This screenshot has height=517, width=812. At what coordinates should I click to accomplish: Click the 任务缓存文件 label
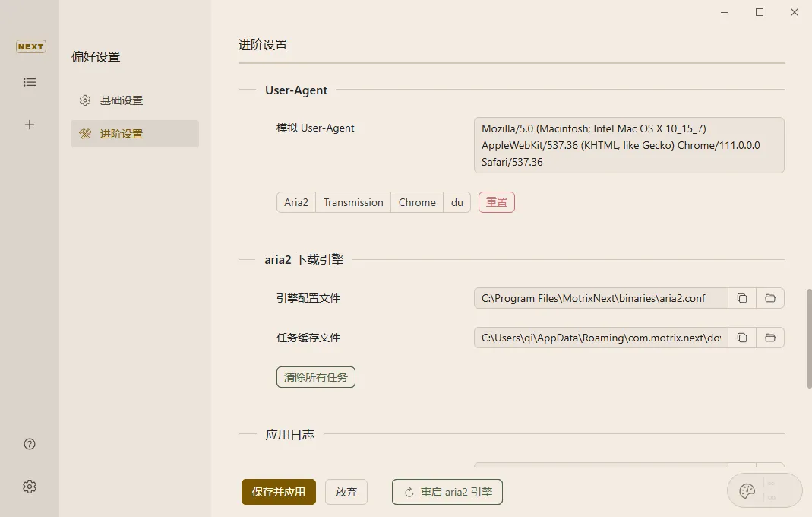click(308, 338)
